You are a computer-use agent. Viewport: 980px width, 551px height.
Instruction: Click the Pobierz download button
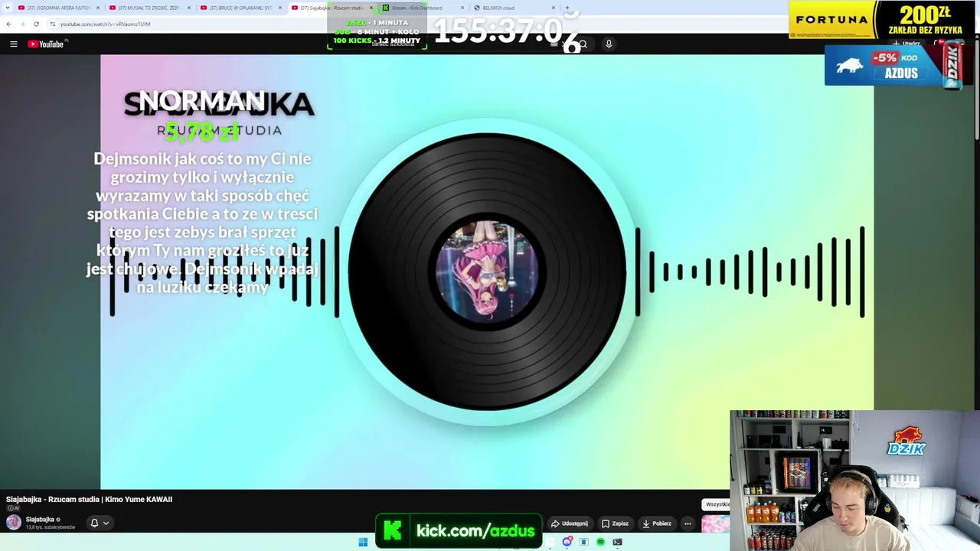click(x=657, y=523)
